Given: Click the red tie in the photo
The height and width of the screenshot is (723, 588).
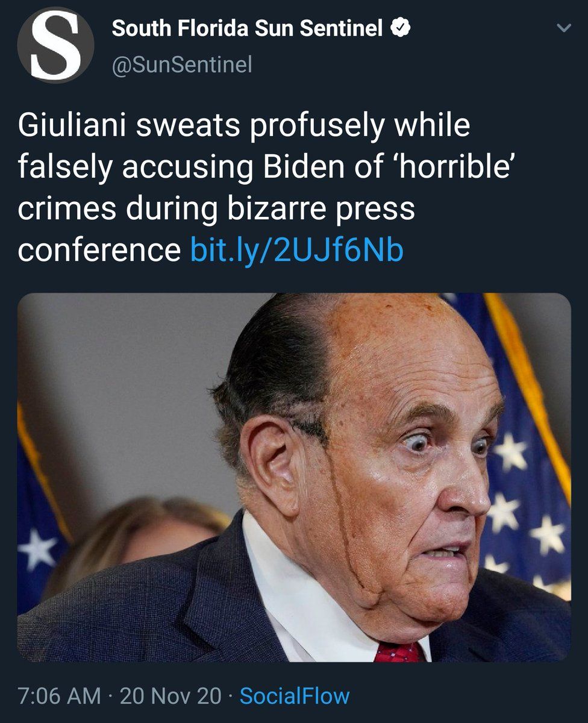Looking at the screenshot, I should click(x=398, y=651).
